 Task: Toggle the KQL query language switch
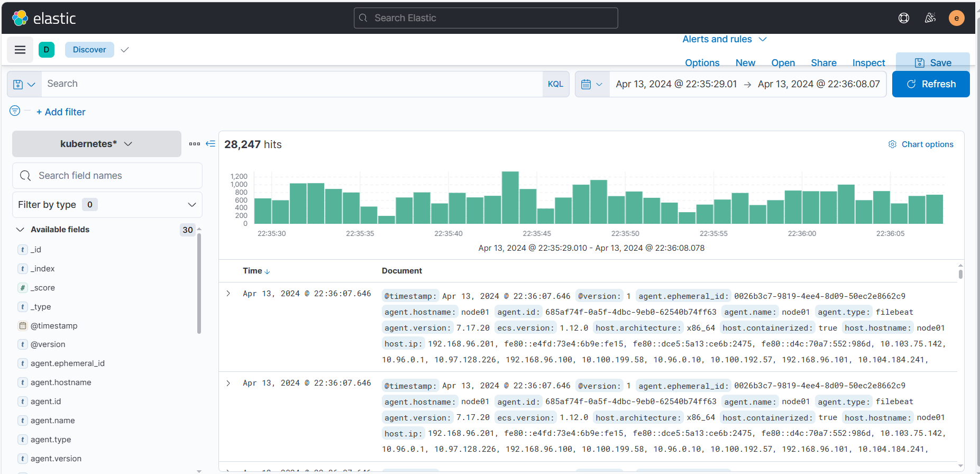555,84
